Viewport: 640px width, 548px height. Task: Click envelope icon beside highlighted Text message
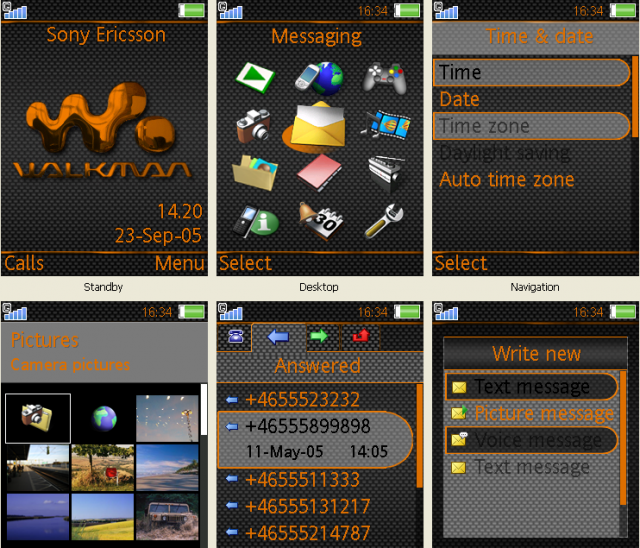[459, 387]
